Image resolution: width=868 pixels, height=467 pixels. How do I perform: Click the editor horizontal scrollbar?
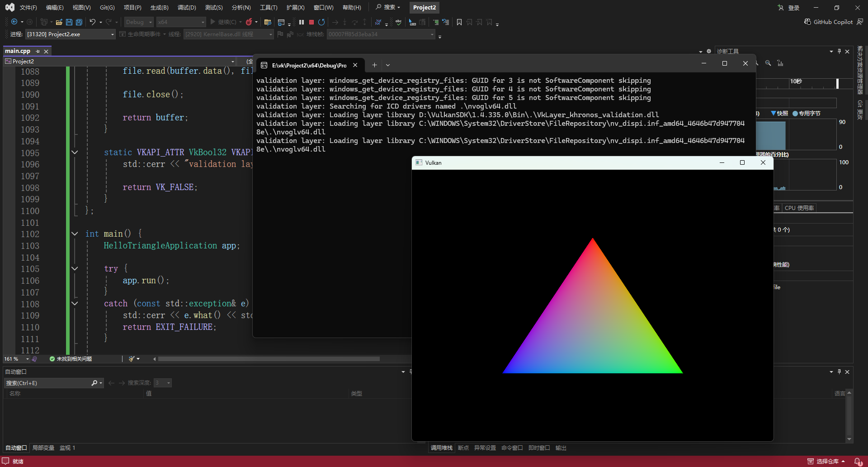269,359
